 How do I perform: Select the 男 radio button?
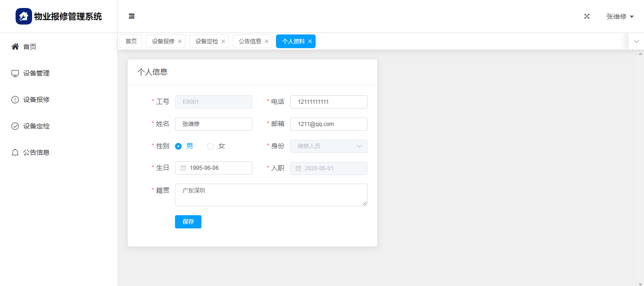[x=178, y=146]
